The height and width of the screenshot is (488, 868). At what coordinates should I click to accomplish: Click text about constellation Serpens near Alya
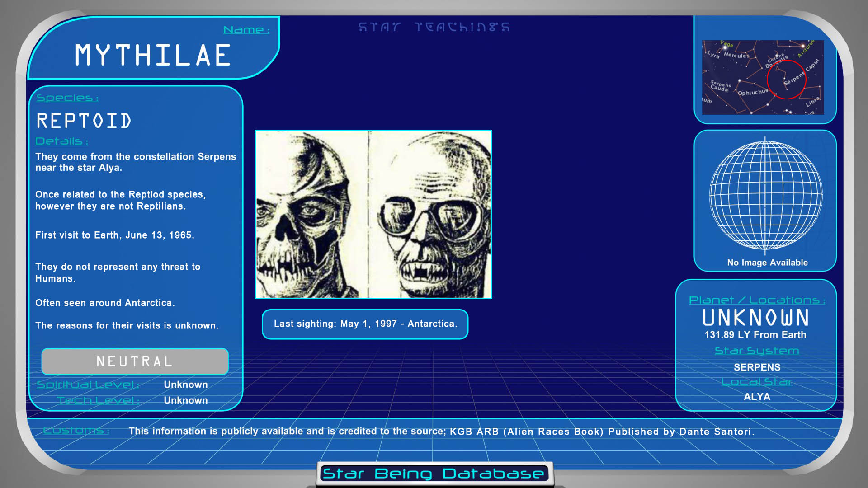coord(136,162)
